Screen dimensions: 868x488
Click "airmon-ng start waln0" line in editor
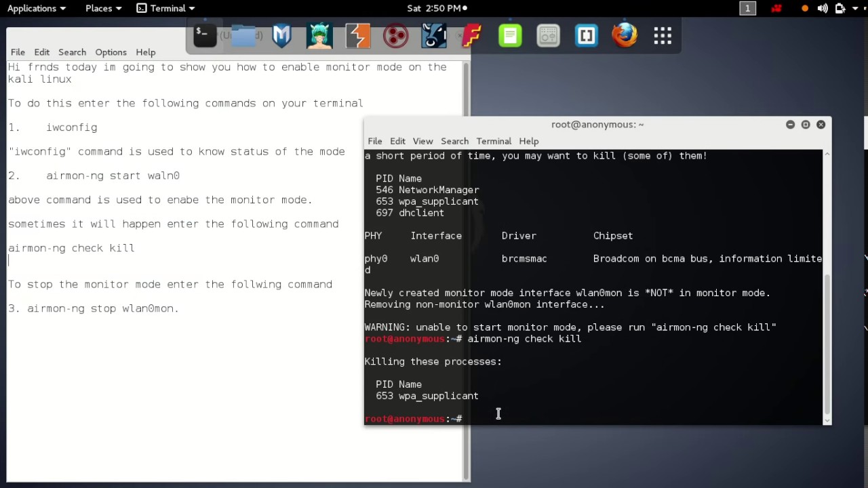point(113,176)
